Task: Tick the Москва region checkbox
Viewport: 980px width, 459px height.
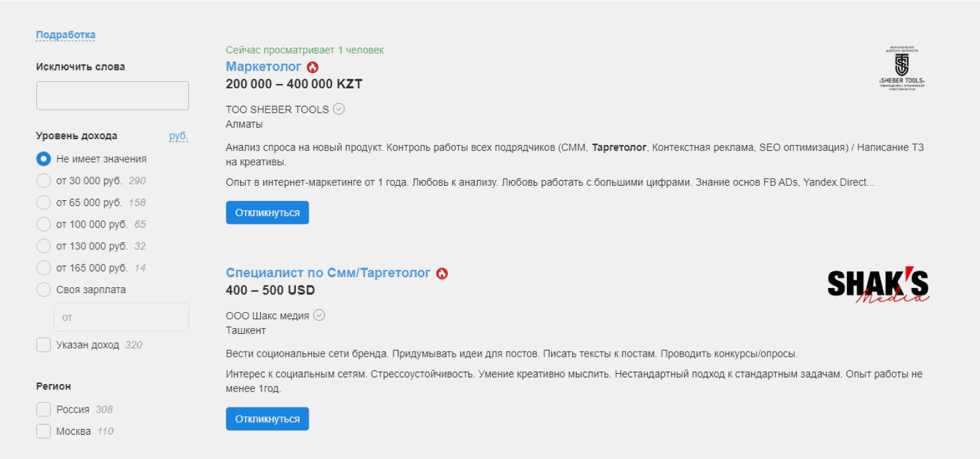Action: [x=43, y=431]
